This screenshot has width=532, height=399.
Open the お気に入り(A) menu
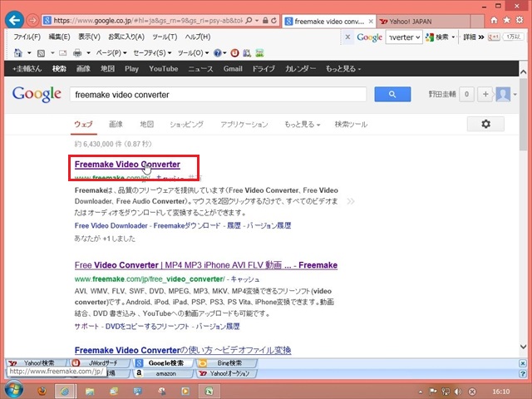pyautogui.click(x=125, y=37)
